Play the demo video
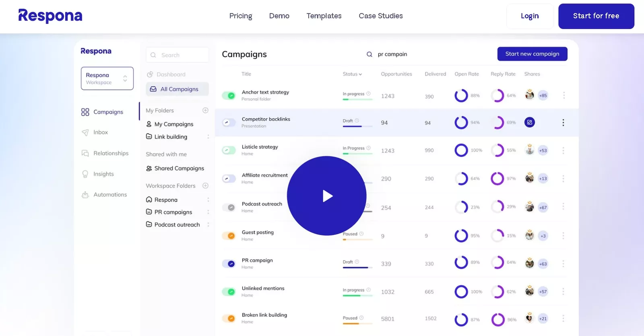 click(326, 196)
